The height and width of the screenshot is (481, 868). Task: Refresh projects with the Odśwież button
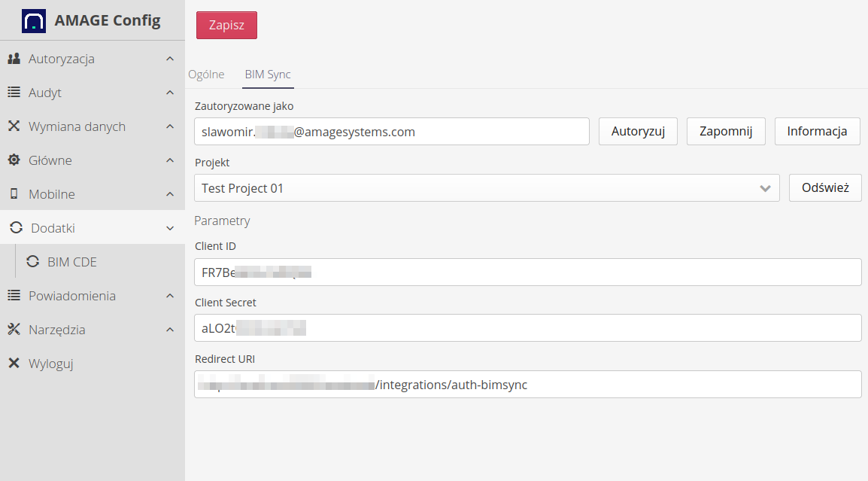(825, 188)
